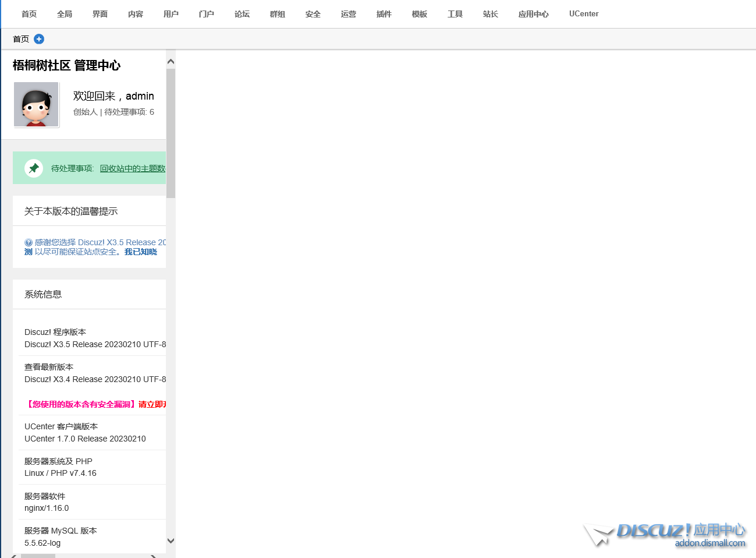
Task: Click the green pin icon in pending notice
Action: pyautogui.click(x=34, y=168)
